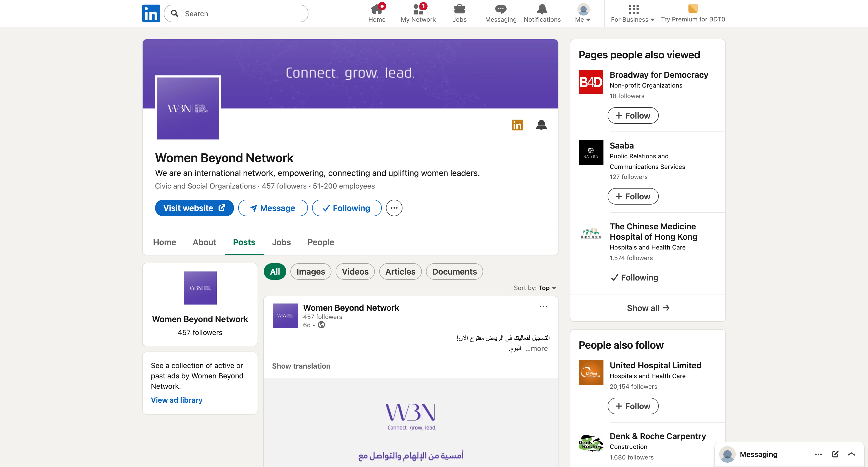Image resolution: width=868 pixels, height=467 pixels.
Task: Go to Home in top navigation
Action: pos(377,13)
